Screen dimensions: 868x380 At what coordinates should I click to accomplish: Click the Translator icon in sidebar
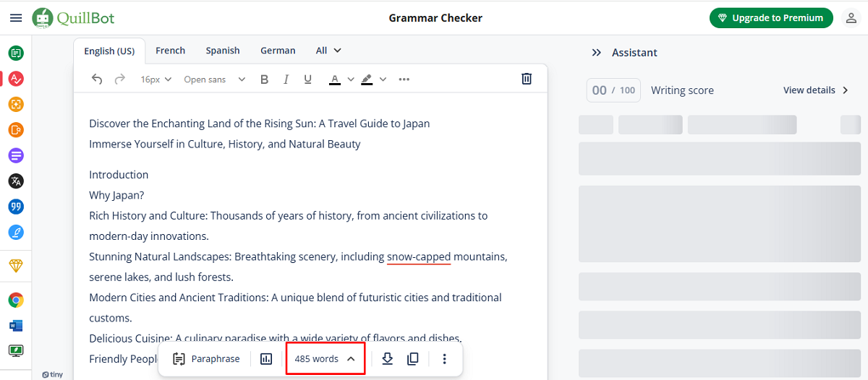pos(16,181)
